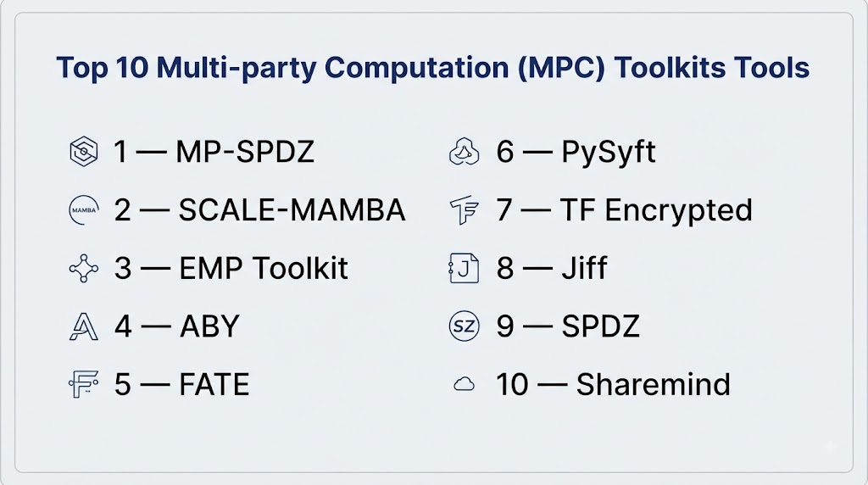Click the EMP Toolkit node-diamond icon
Viewport: 868px width, 485px height.
(x=84, y=269)
